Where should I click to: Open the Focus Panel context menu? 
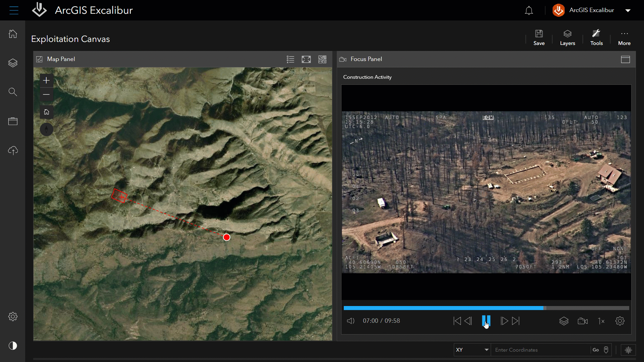point(625,59)
